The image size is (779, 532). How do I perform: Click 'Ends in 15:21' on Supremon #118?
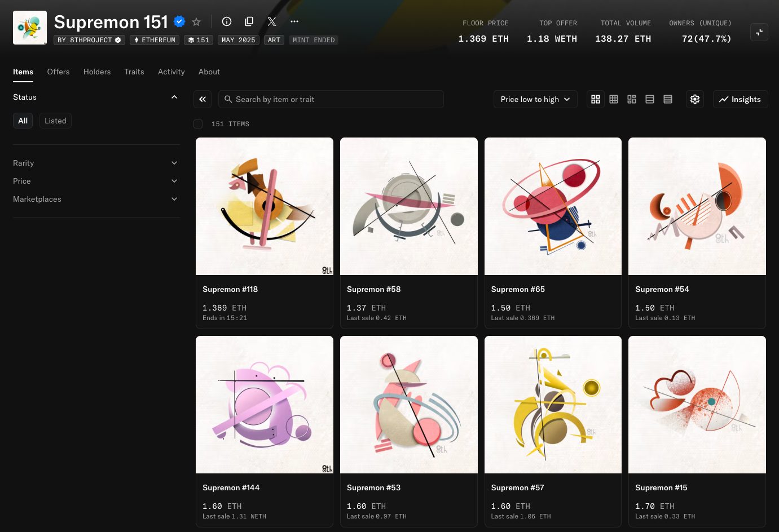[225, 318]
